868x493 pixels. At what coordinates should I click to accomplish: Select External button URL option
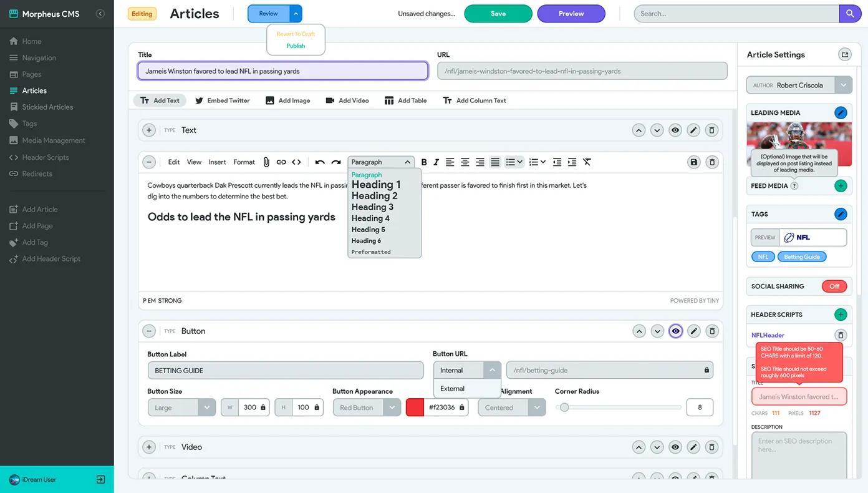(467, 389)
